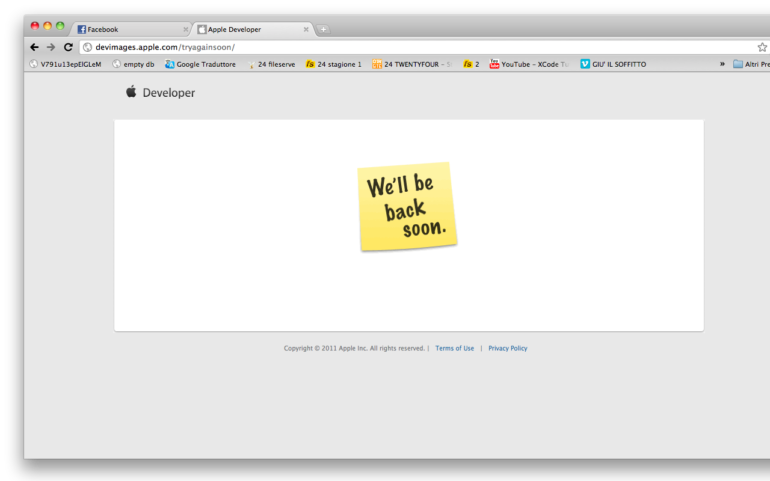This screenshot has width=770, height=481.
Task: Open the Privacy Policy link
Action: [x=508, y=348]
